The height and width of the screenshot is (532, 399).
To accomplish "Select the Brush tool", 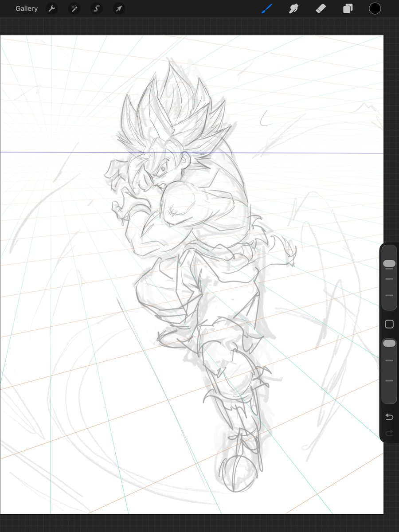I will click(x=266, y=8).
